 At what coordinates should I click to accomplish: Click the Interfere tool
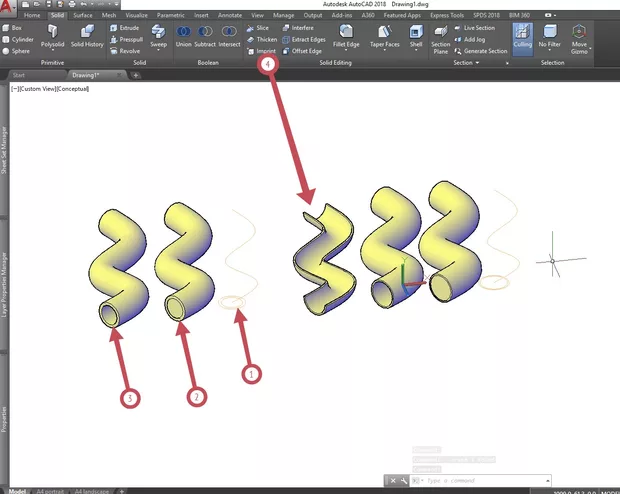[x=298, y=28]
